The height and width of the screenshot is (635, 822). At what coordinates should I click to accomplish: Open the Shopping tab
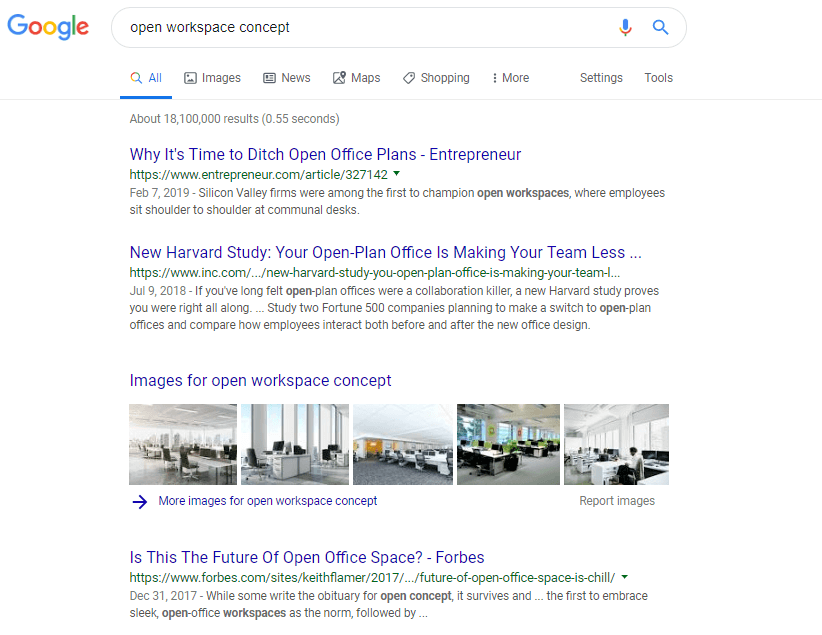436,78
